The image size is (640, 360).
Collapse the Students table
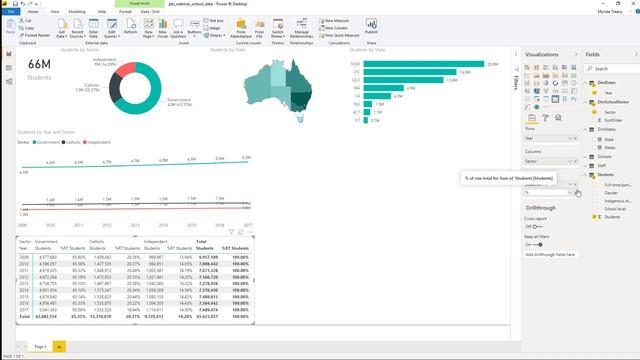click(x=585, y=175)
